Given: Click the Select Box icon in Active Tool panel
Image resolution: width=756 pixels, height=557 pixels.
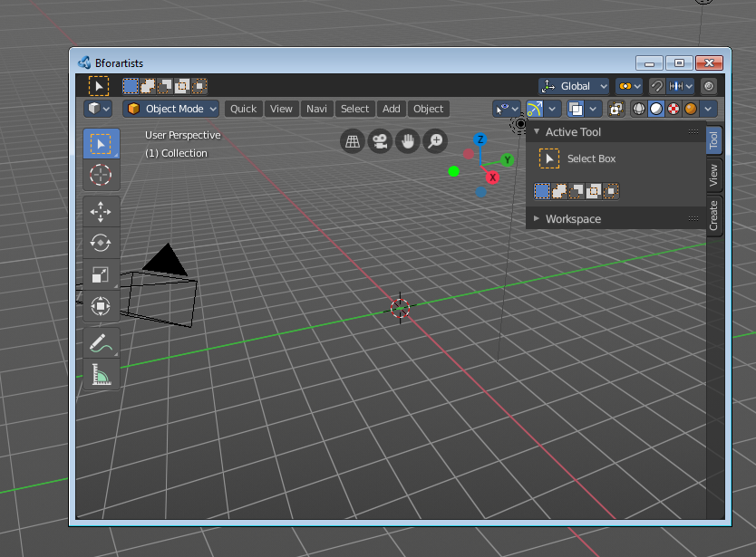Looking at the screenshot, I should tap(548, 158).
